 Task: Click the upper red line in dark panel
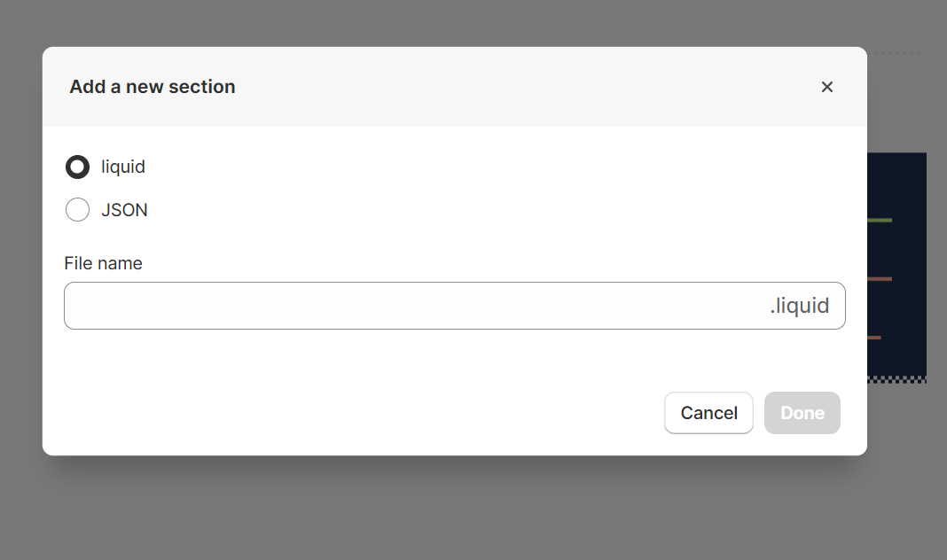tap(880, 279)
